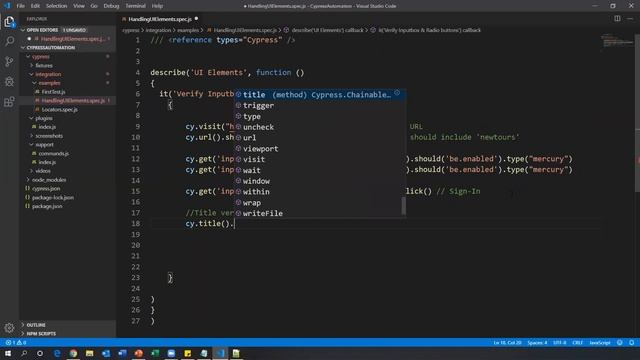This screenshot has height=360, width=640.
Task: Change the JavaScript language mode
Action: tap(600, 342)
